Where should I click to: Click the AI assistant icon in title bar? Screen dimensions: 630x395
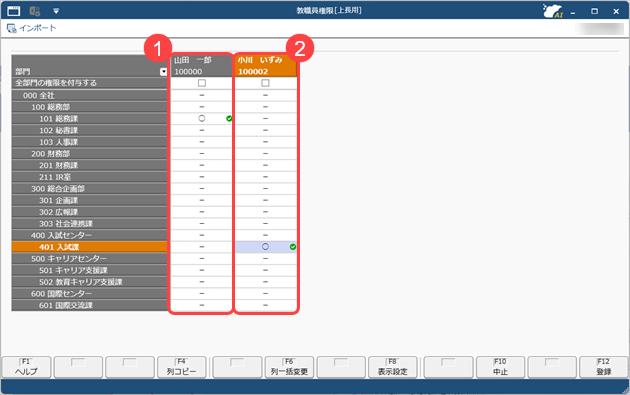[x=552, y=11]
